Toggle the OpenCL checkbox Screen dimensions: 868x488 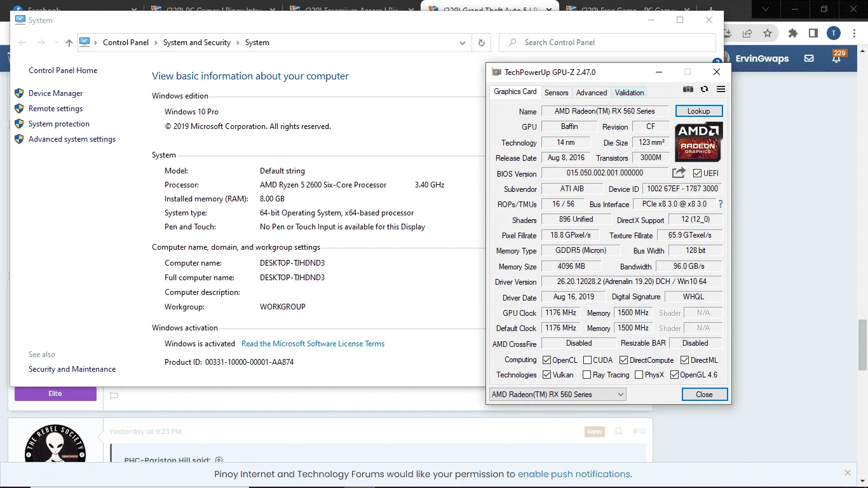(x=546, y=360)
